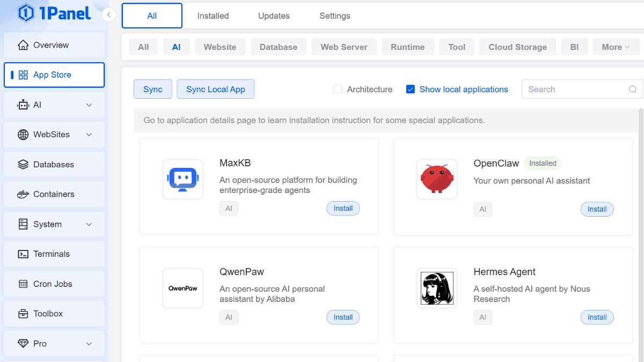Switch to the top All tab
This screenshot has width=644, height=362.
pos(152,16)
